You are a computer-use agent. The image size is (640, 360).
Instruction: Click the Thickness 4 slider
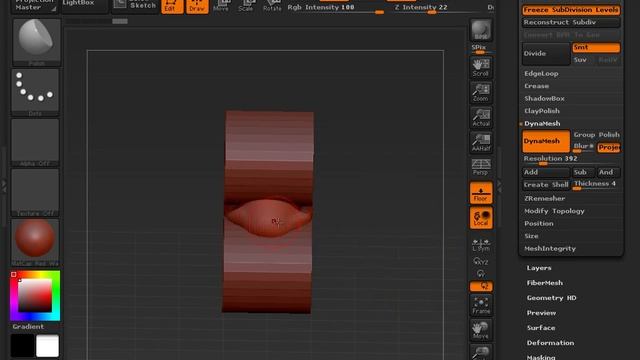point(596,185)
